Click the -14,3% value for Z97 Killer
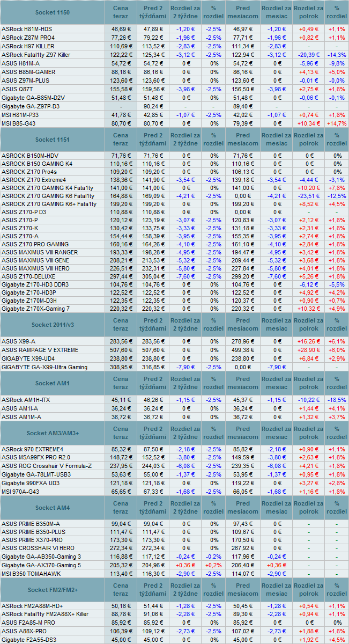The width and height of the screenshot is (349, 644). pyautogui.click(x=337, y=55)
